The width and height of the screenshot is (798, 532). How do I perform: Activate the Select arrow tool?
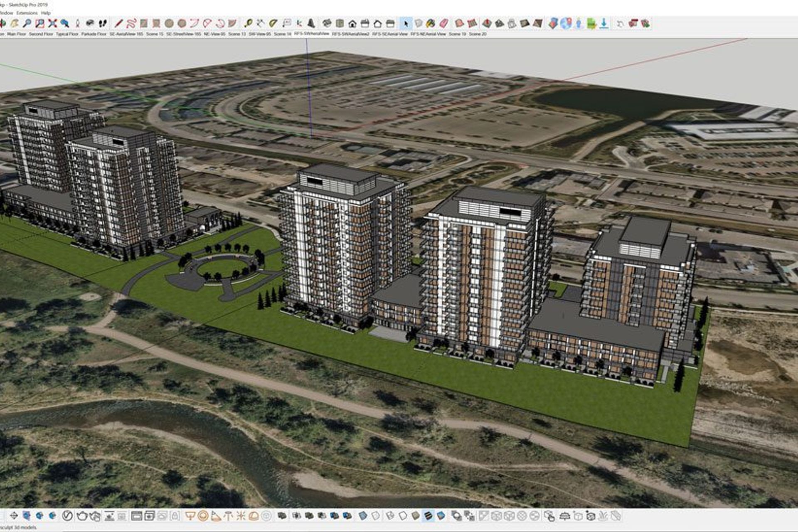[406, 24]
